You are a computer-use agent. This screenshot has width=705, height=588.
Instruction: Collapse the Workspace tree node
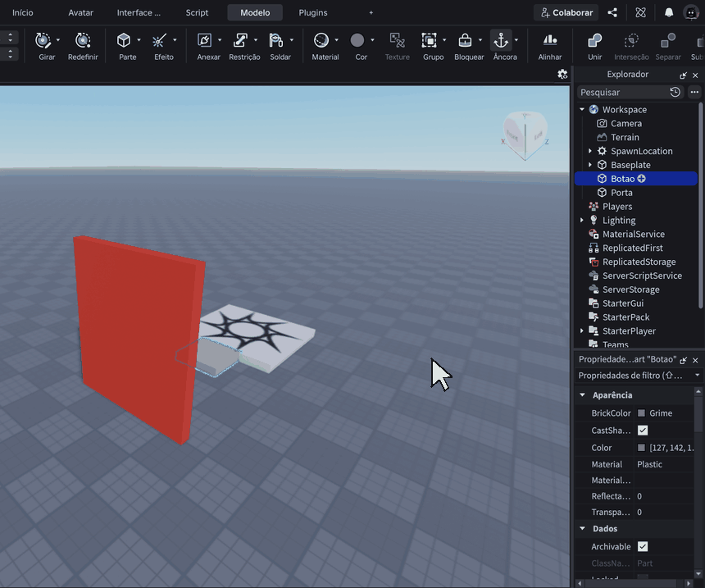click(582, 109)
